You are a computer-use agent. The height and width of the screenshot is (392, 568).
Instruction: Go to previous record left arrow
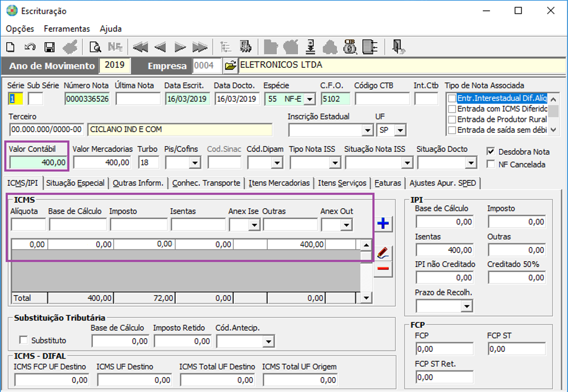click(160, 47)
